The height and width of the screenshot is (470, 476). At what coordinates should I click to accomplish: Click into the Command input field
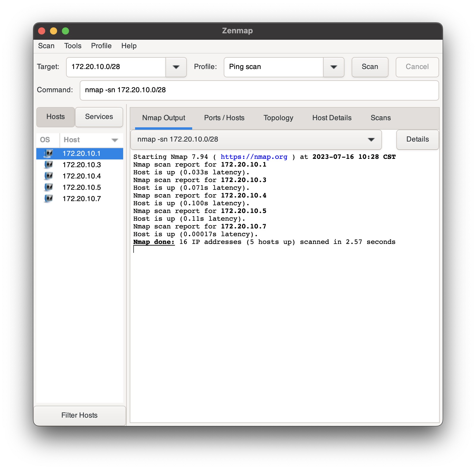[x=259, y=90]
